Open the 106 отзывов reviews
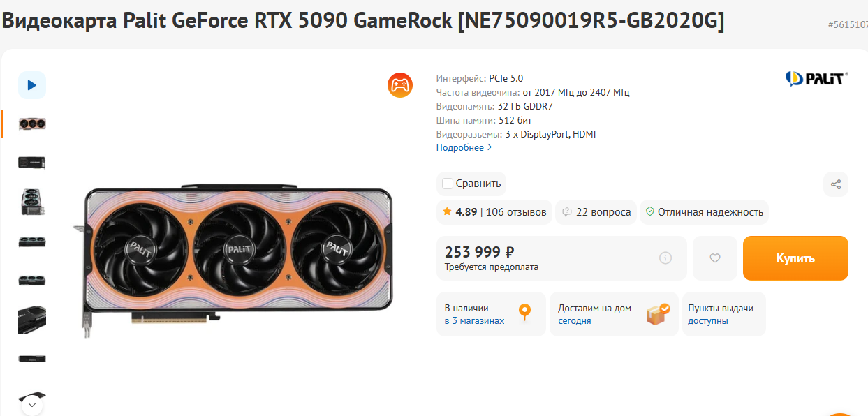This screenshot has height=416, width=868. pyautogui.click(x=515, y=212)
